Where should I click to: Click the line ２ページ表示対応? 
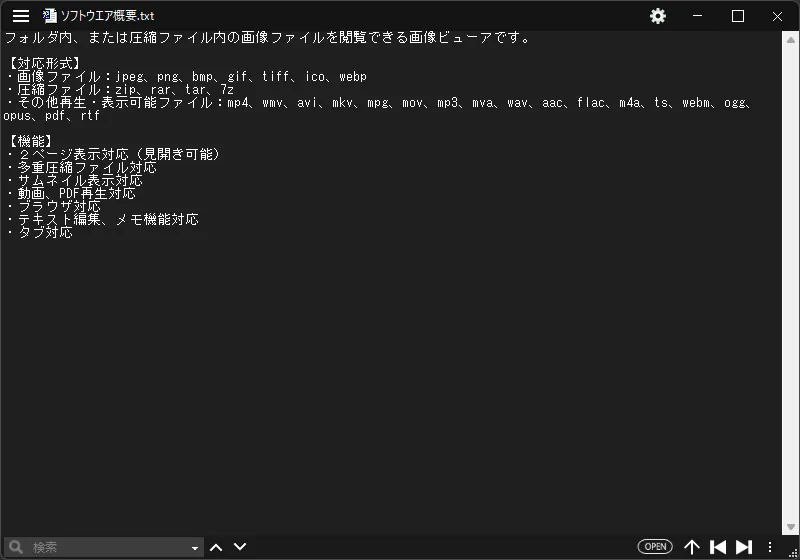click(x=113, y=154)
